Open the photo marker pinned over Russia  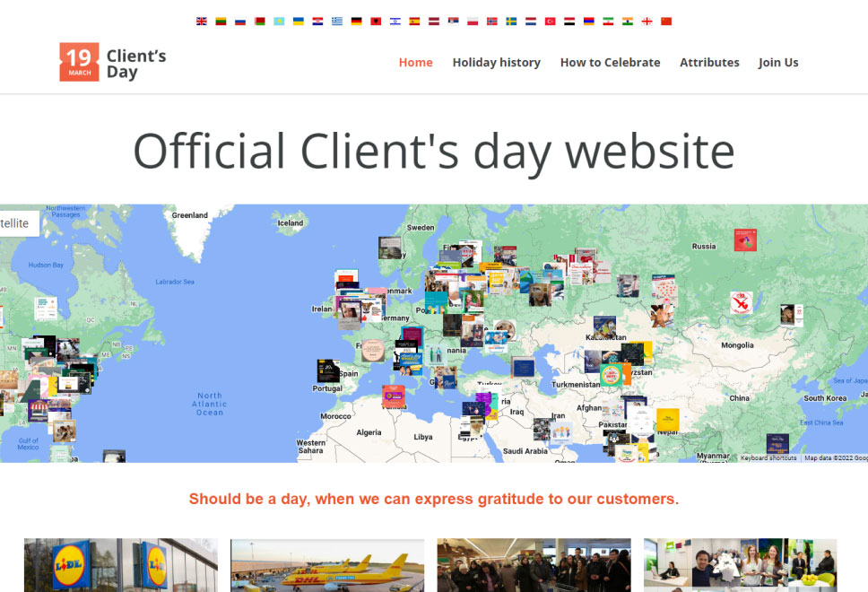744,239
